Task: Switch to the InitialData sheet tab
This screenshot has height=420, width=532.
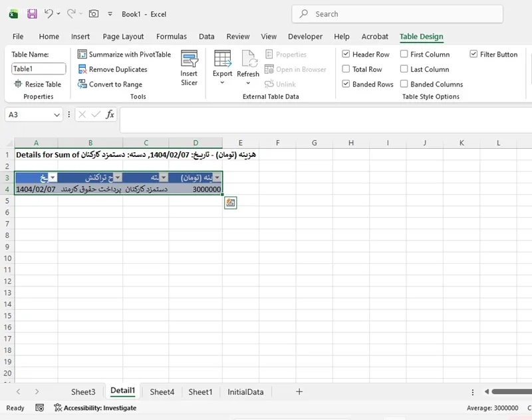Action: (245, 392)
